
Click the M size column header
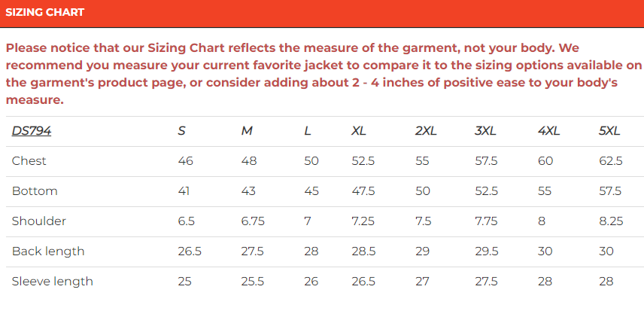pos(247,131)
